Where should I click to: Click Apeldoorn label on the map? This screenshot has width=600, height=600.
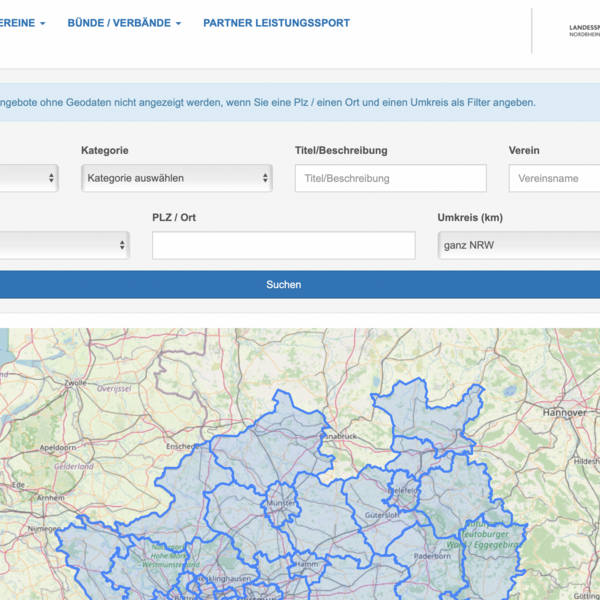58,447
